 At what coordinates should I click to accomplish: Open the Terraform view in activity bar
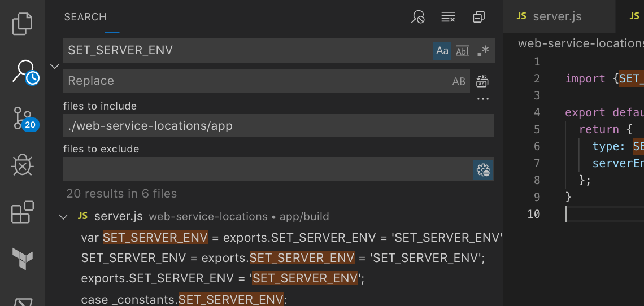[22, 259]
